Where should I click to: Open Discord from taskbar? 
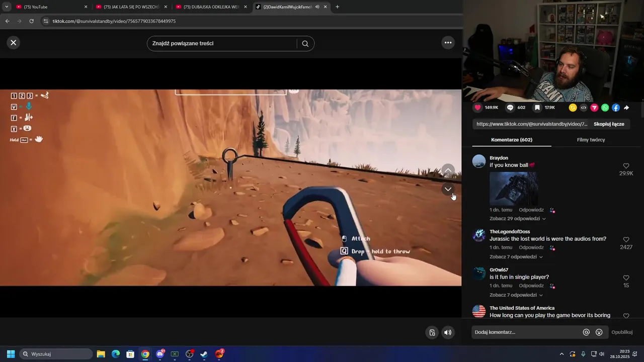point(160,354)
